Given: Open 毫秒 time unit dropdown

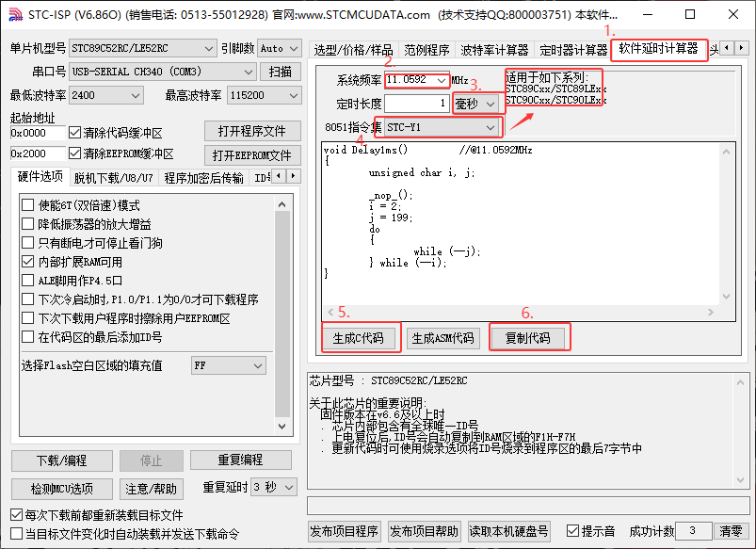Looking at the screenshot, I should click(475, 104).
